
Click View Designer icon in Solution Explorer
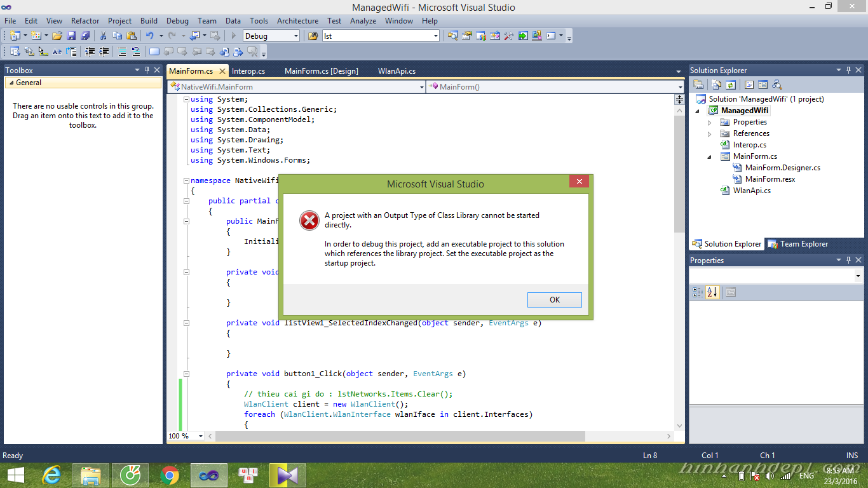pyautogui.click(x=763, y=85)
